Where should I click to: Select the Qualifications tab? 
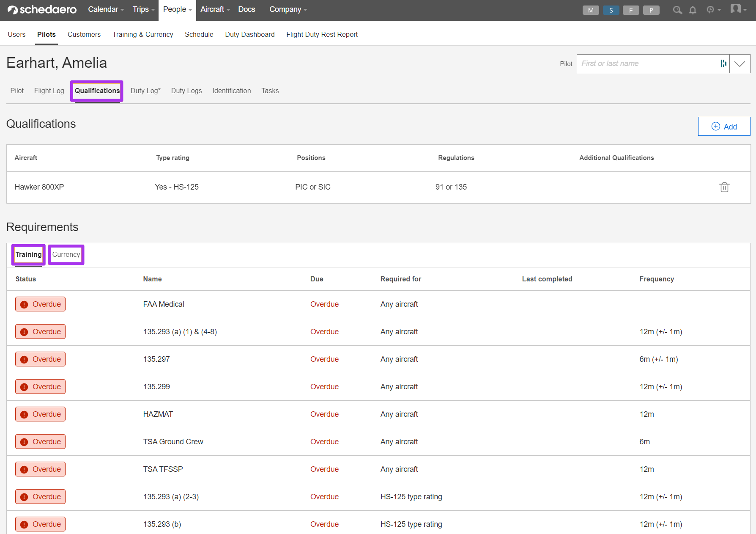97,91
